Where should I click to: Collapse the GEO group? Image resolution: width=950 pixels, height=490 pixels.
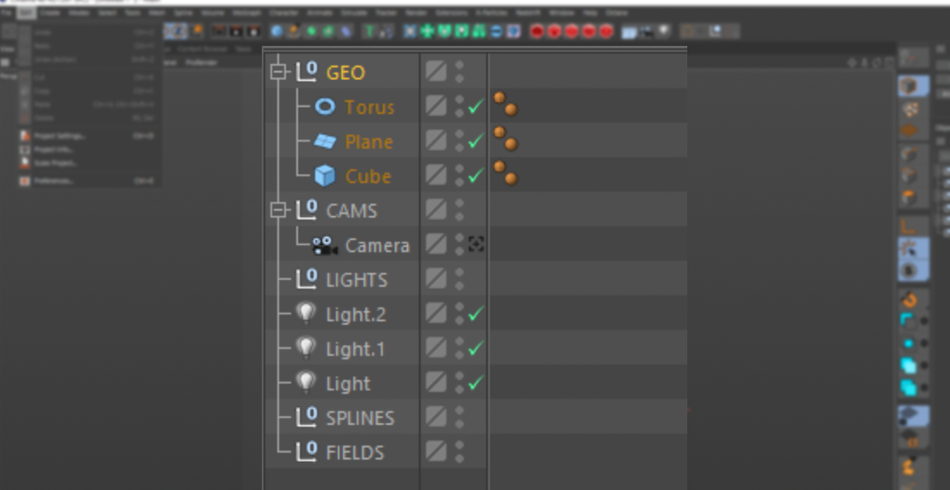pos(278,72)
